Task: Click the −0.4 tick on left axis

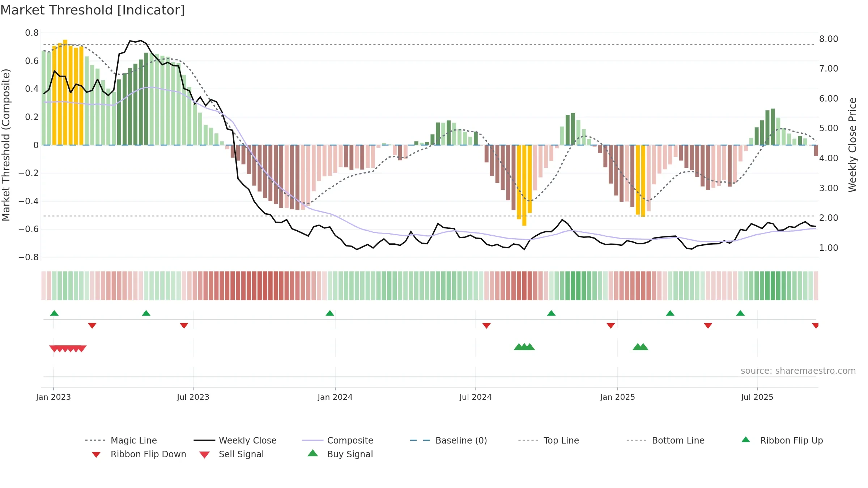Action: (29, 201)
